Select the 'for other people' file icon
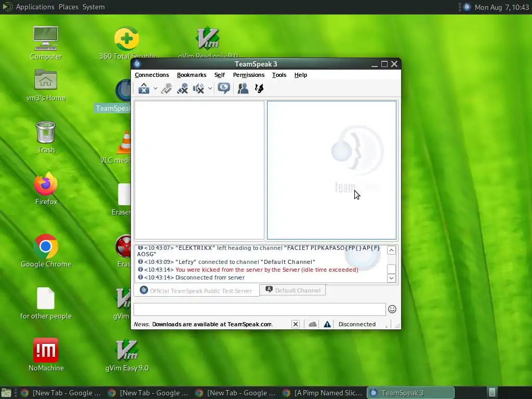 pyautogui.click(x=46, y=303)
